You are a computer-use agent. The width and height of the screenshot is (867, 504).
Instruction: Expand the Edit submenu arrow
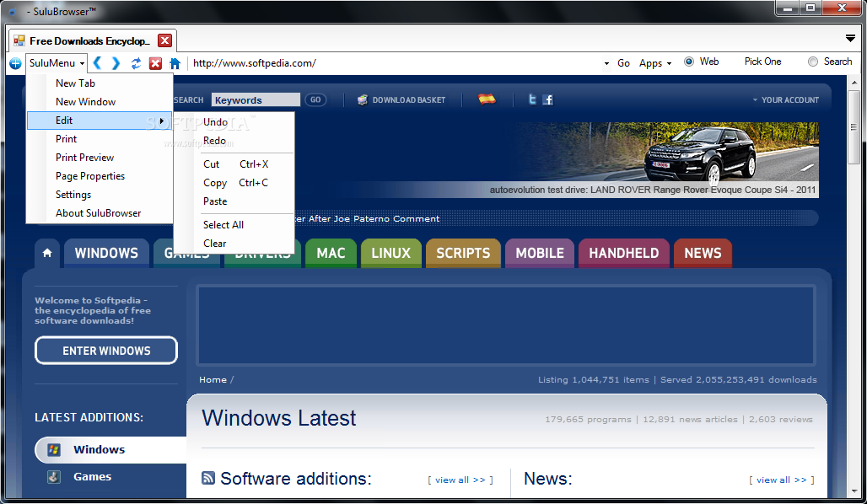point(161,121)
